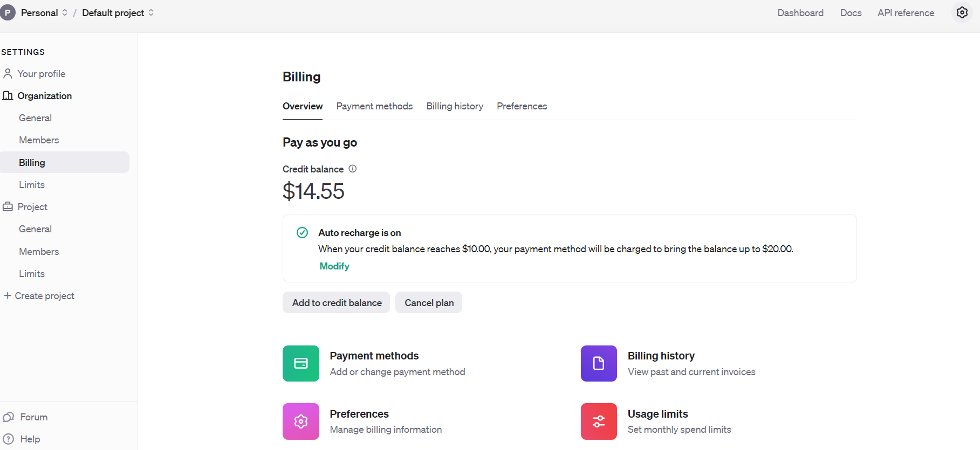The width and height of the screenshot is (980, 450).
Task: Open the pink Preferences gear icon
Action: point(301,421)
